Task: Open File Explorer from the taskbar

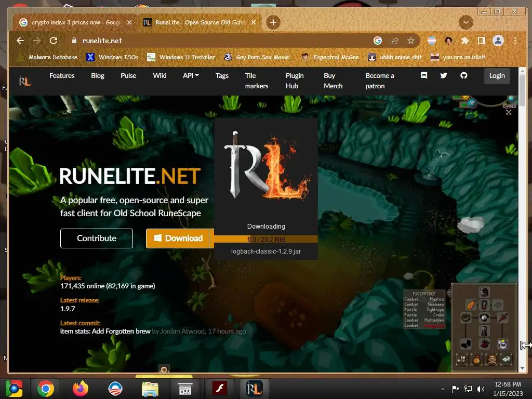Action: 150,389
